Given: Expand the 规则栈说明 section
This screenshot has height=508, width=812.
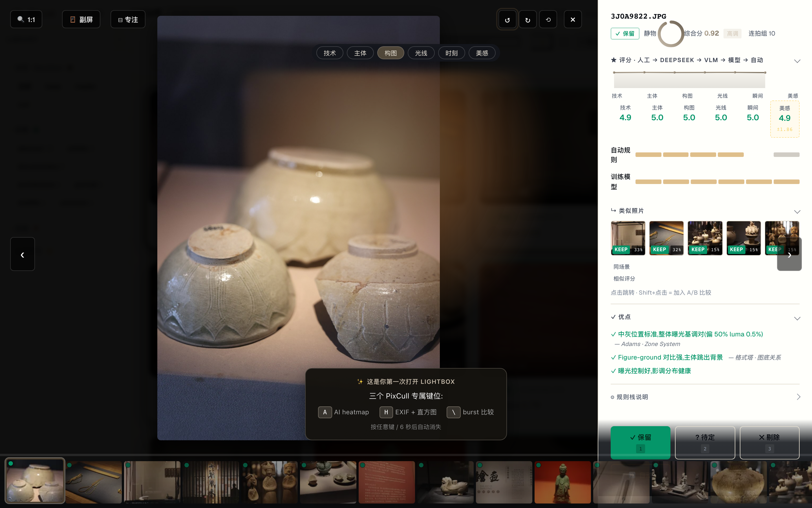Looking at the screenshot, I should coord(705,397).
